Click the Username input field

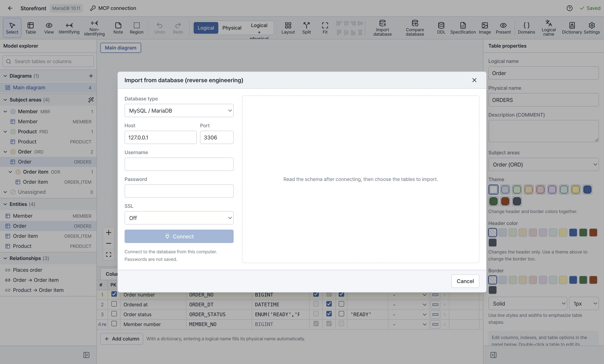[x=179, y=164]
